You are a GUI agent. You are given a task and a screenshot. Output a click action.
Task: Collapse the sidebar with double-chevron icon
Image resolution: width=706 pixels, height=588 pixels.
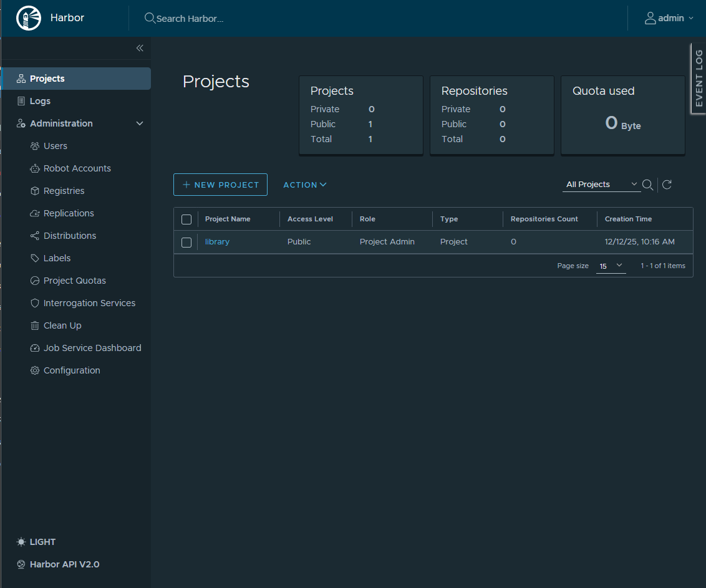(x=140, y=48)
